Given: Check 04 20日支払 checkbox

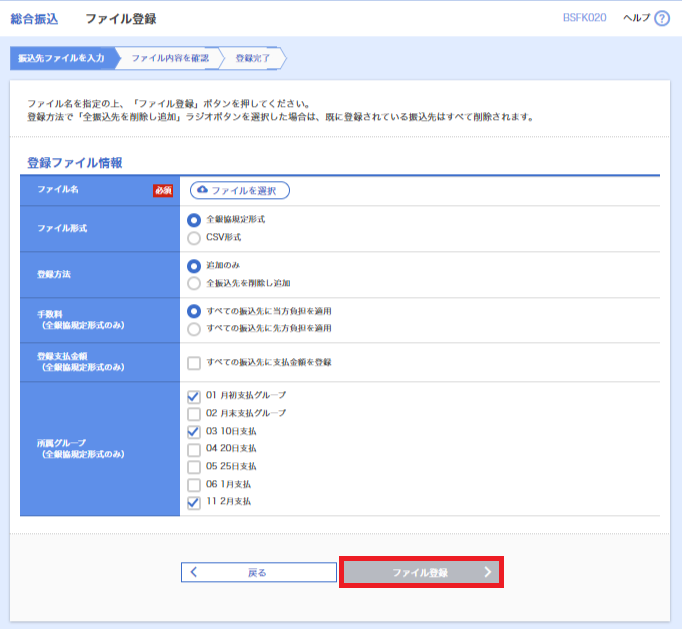Looking at the screenshot, I should click(x=194, y=449).
